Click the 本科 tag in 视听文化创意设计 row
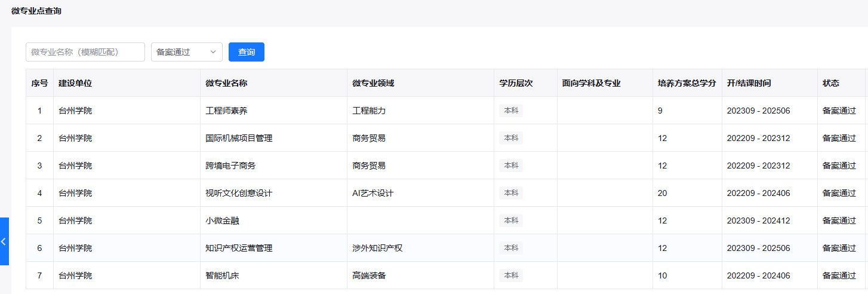Image resolution: width=868 pixels, height=294 pixels. pyautogui.click(x=511, y=193)
